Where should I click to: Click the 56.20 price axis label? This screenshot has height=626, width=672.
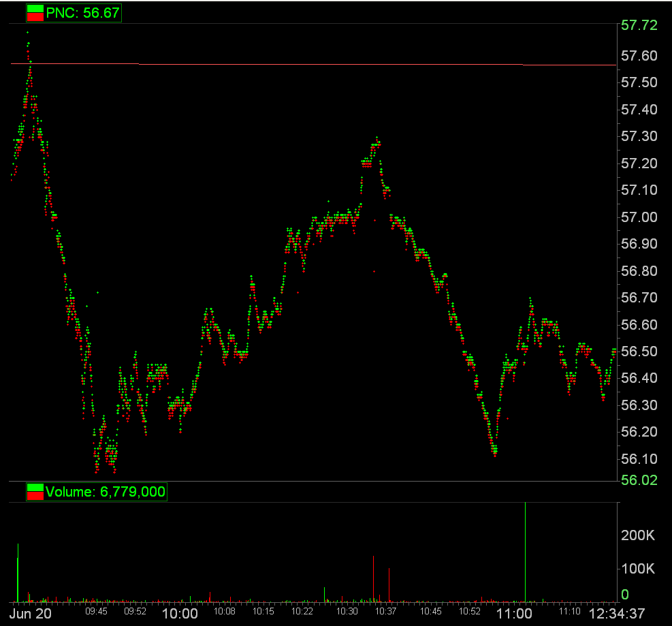(639, 432)
